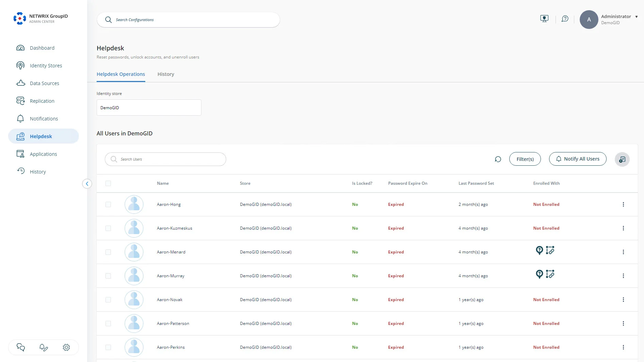The width and height of the screenshot is (644, 362).
Task: Click the monitor icon in the top bar
Action: pos(544,19)
